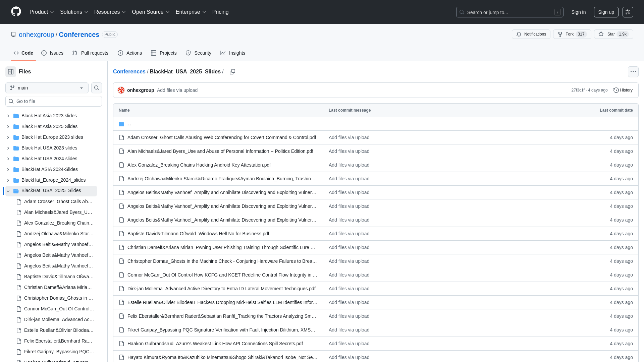Open the Security tab
644x362 pixels.
(198, 53)
